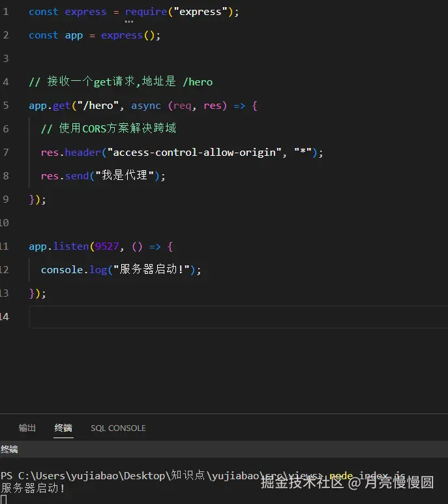Click the require("express") code on line 1
The image size is (448, 504).
coord(181,12)
